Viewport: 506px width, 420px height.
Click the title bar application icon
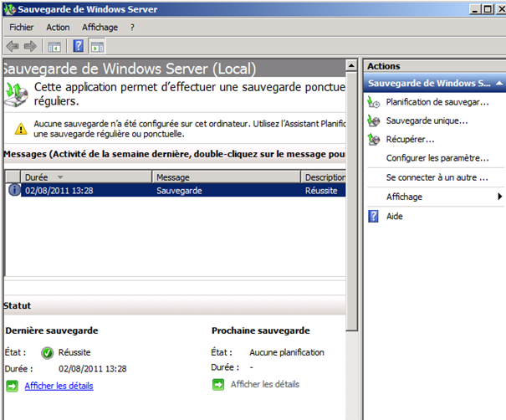point(9,9)
